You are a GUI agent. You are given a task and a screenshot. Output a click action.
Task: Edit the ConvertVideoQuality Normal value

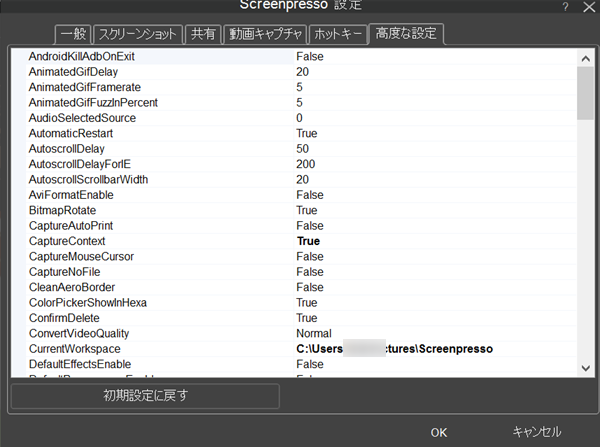314,333
